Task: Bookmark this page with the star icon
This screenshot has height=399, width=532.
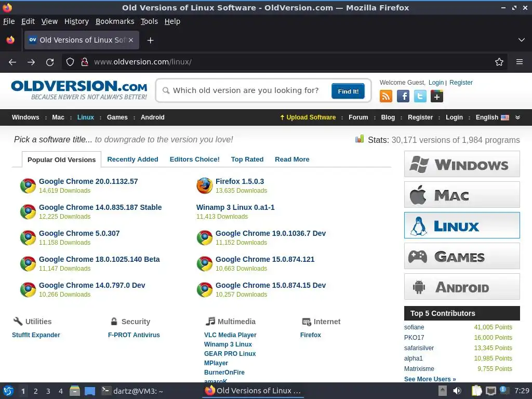Action: (x=499, y=62)
